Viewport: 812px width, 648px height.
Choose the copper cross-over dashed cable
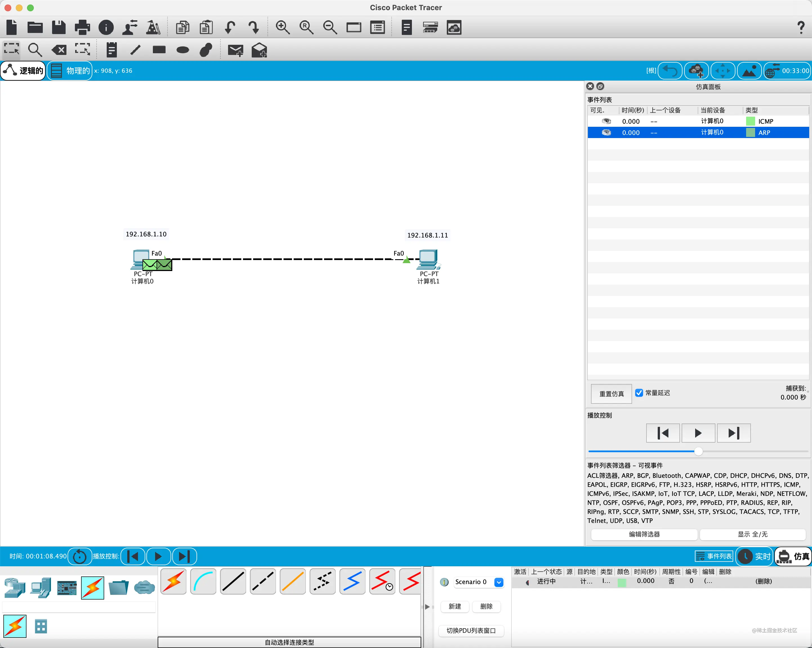pos(263,581)
